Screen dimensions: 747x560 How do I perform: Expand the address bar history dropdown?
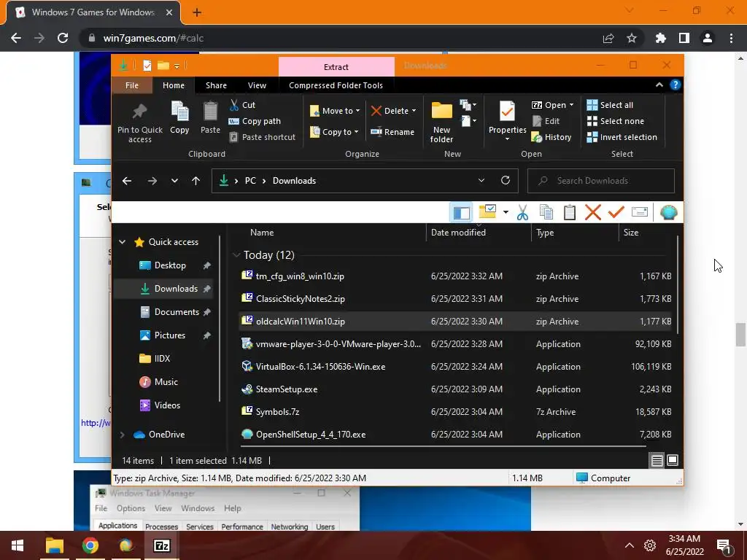coord(481,181)
